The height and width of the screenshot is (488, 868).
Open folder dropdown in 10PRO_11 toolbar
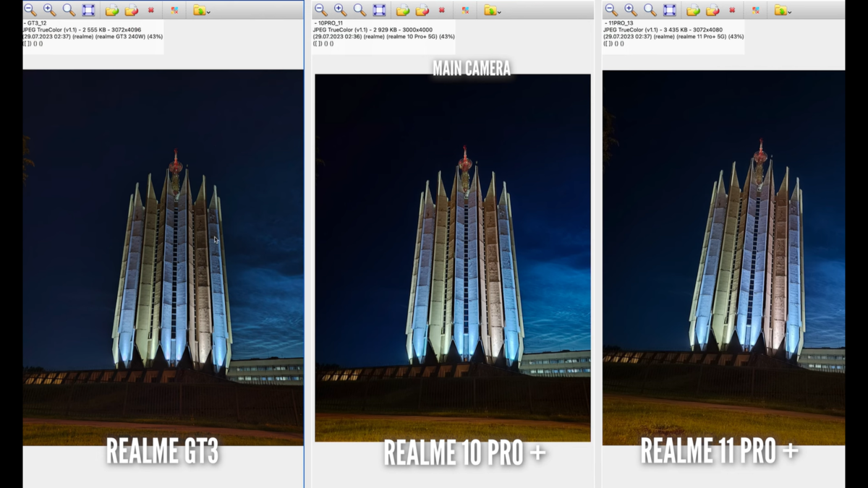coord(492,10)
